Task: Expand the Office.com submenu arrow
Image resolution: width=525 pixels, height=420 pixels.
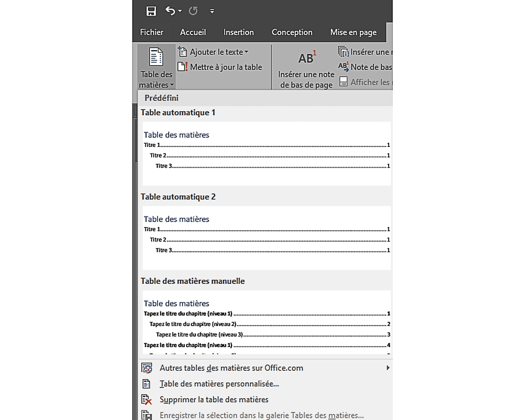Action: pyautogui.click(x=388, y=368)
